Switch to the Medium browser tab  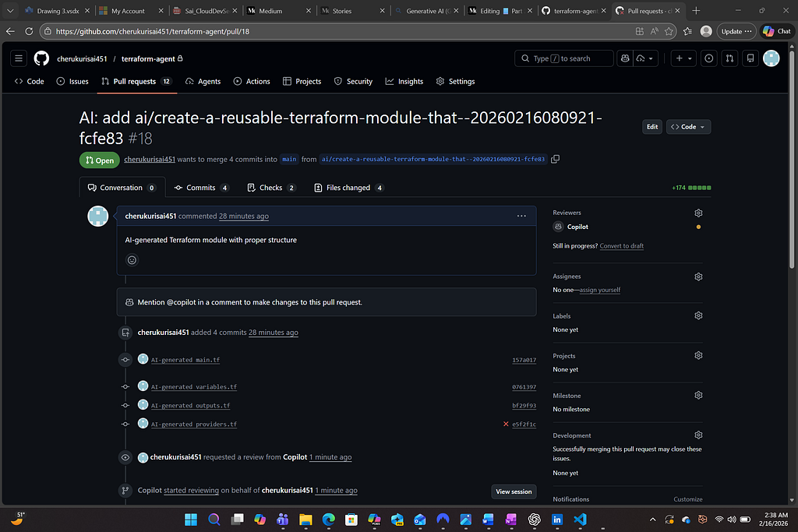click(x=280, y=11)
